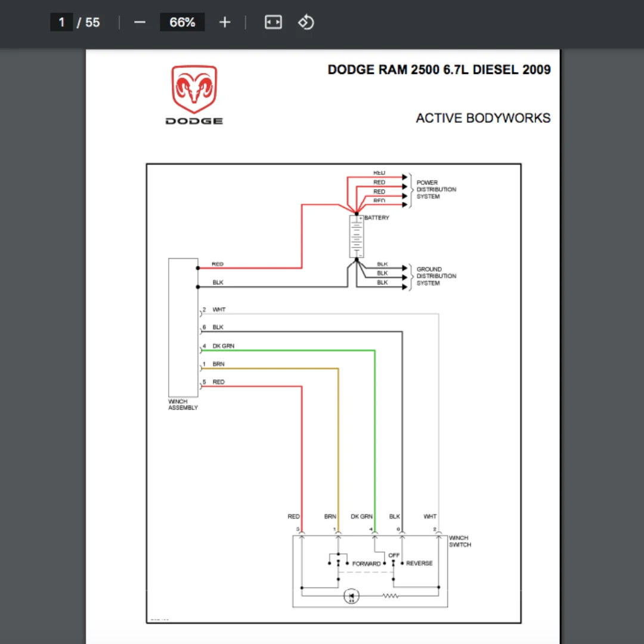This screenshot has height=644, width=644.
Task: Click the Power Distribution System label
Action: 436,190
